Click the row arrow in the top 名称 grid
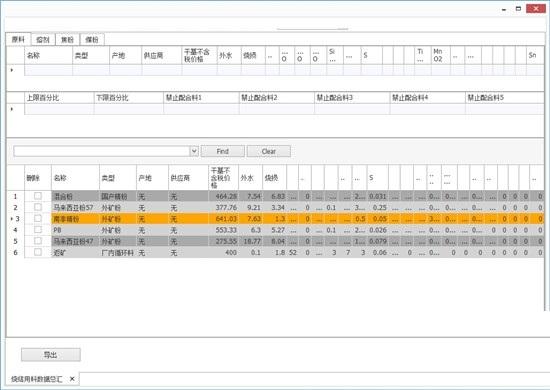 coord(12,70)
